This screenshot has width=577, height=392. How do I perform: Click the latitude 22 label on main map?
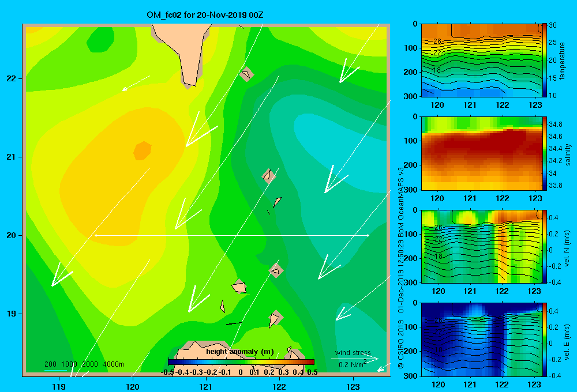click(x=12, y=78)
